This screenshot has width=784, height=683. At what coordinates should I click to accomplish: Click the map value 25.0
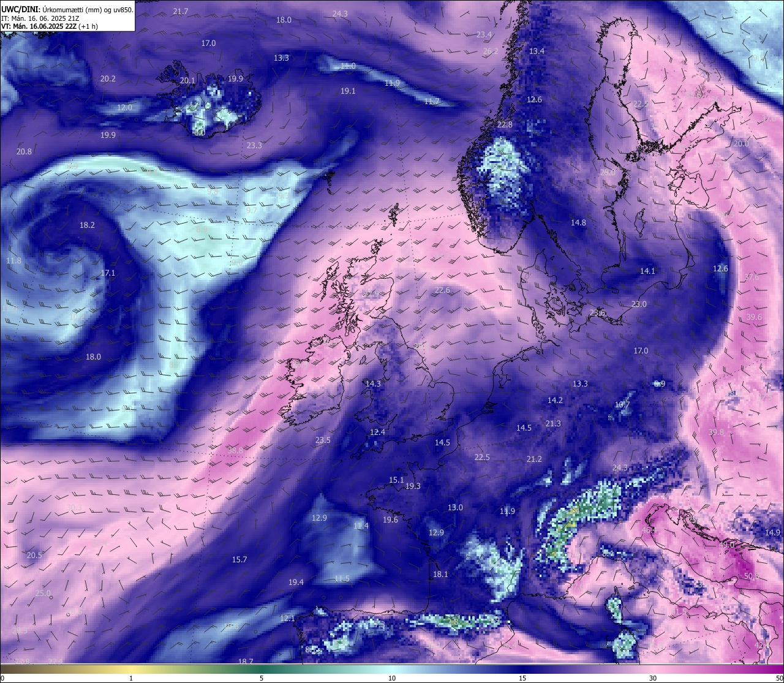point(43,593)
